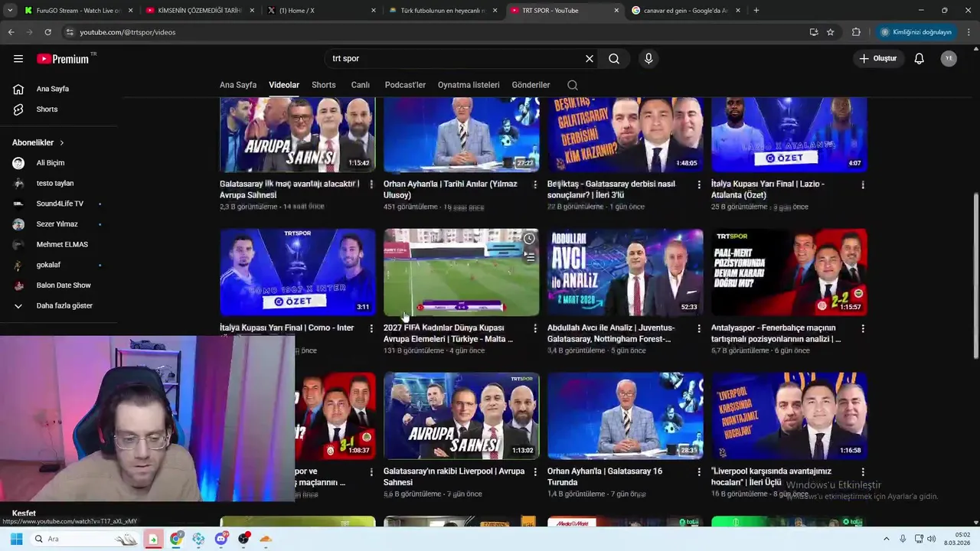The width and height of the screenshot is (980, 551).
Task: Open options for Orhan Ayhan'la Tarihi Anılar video
Action: [x=535, y=184]
